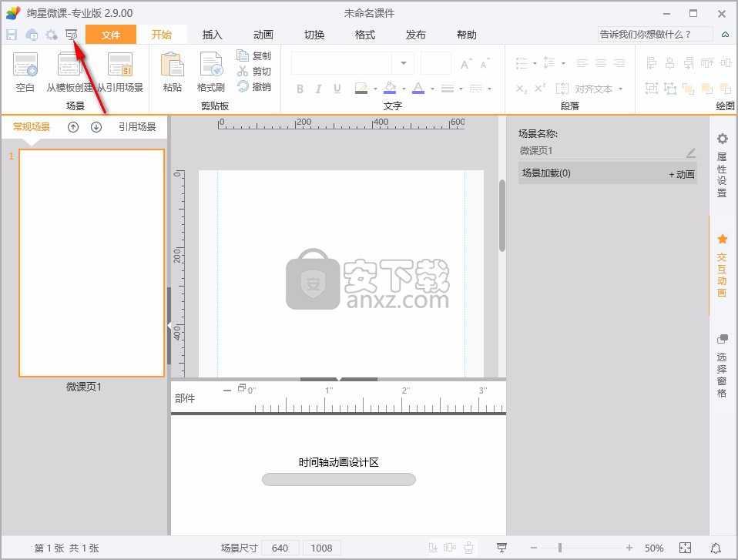Switch to the 帮助 tab
738x560 pixels.
click(x=466, y=35)
